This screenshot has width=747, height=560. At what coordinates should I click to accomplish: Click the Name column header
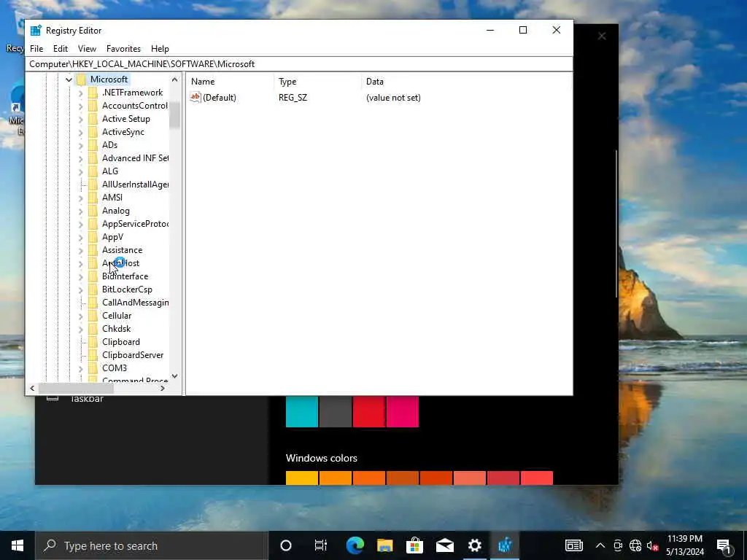(x=231, y=82)
